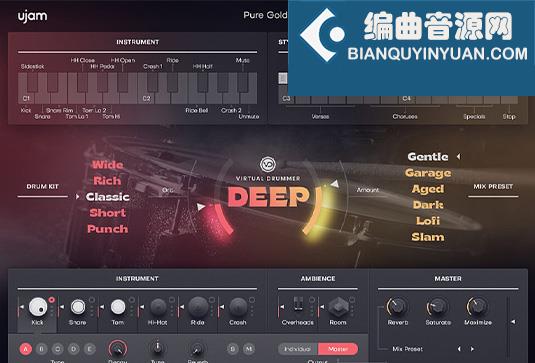
Task: Click the Kick level fader arrow
Action: point(22,307)
